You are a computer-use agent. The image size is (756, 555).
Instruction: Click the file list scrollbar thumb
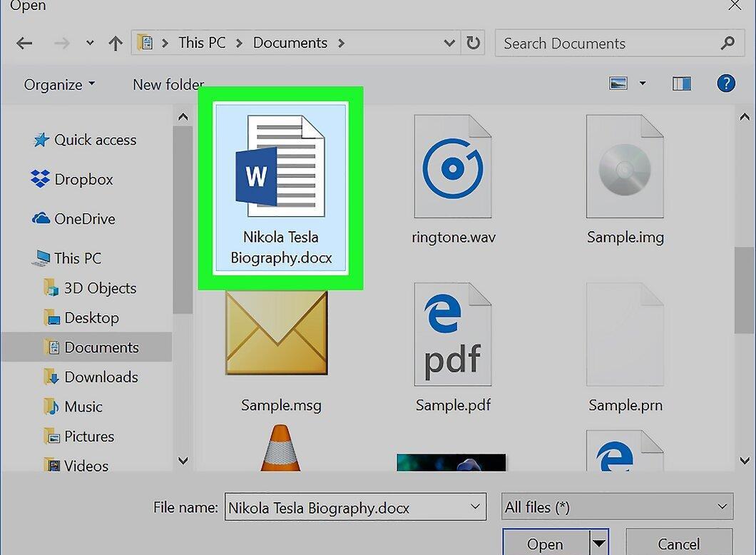[x=745, y=290]
